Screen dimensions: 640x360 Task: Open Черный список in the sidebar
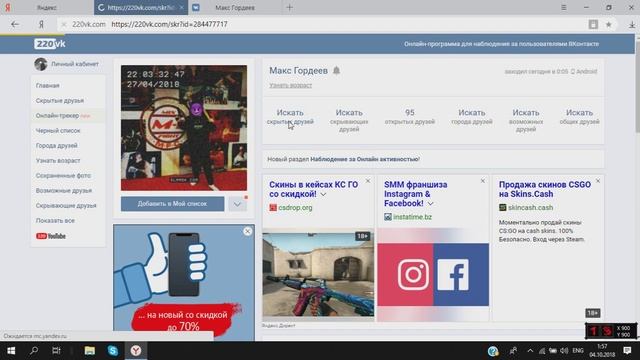(58, 131)
